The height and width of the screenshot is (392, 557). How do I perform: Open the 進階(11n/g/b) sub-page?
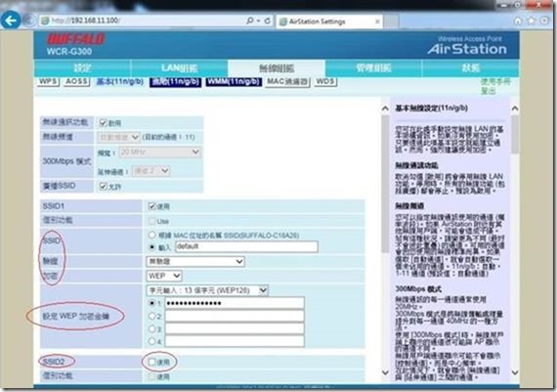(176, 82)
